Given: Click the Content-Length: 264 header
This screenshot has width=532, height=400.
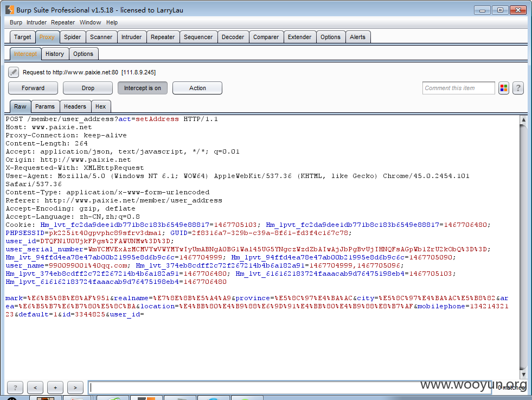Looking at the screenshot, I should (47, 144).
